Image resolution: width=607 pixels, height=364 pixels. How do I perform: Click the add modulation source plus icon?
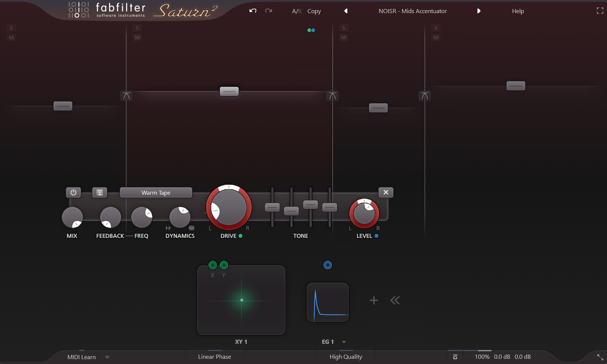click(374, 300)
